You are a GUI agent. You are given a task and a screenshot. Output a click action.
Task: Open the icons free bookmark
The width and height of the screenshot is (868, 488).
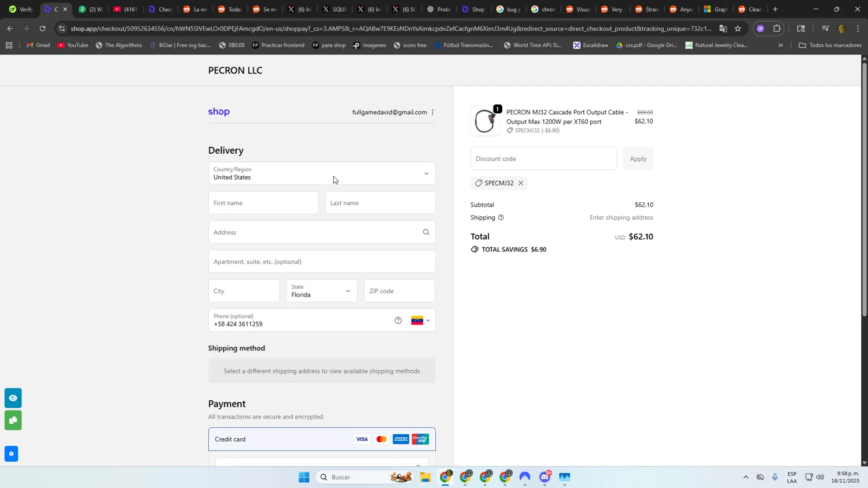(x=409, y=45)
